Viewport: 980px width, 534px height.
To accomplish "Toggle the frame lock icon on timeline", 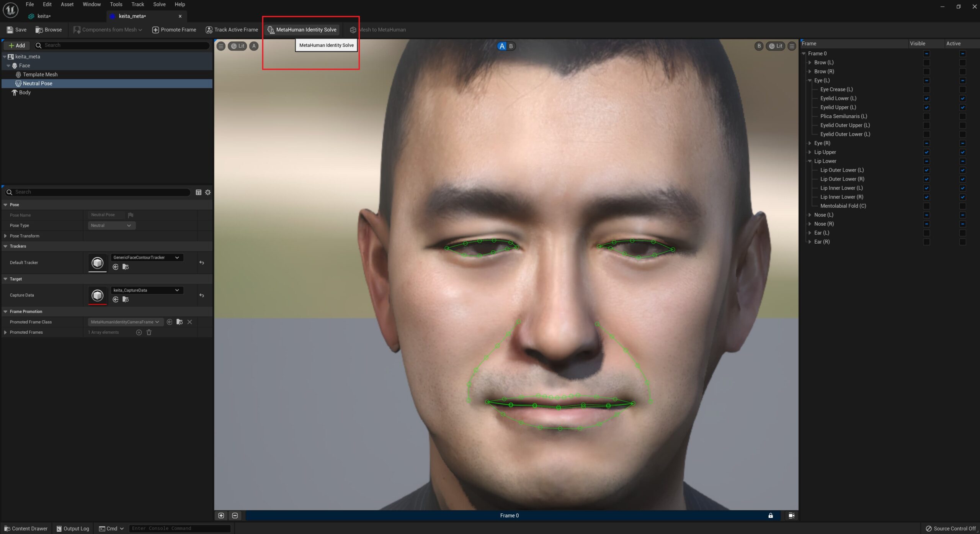I will click(771, 516).
